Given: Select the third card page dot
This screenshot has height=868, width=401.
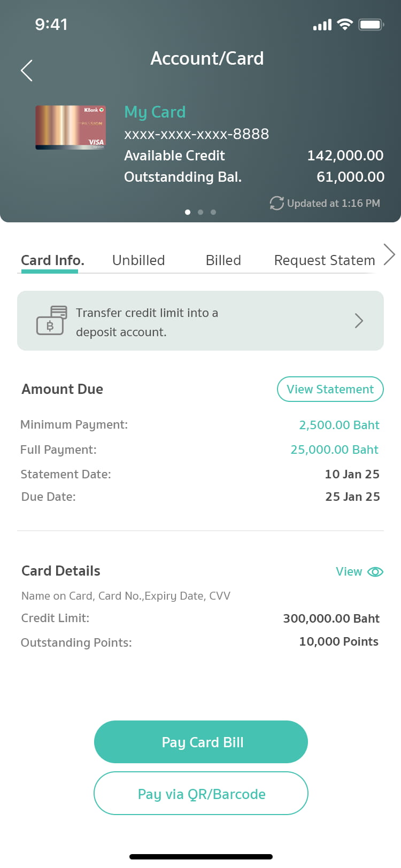Looking at the screenshot, I should click(213, 212).
